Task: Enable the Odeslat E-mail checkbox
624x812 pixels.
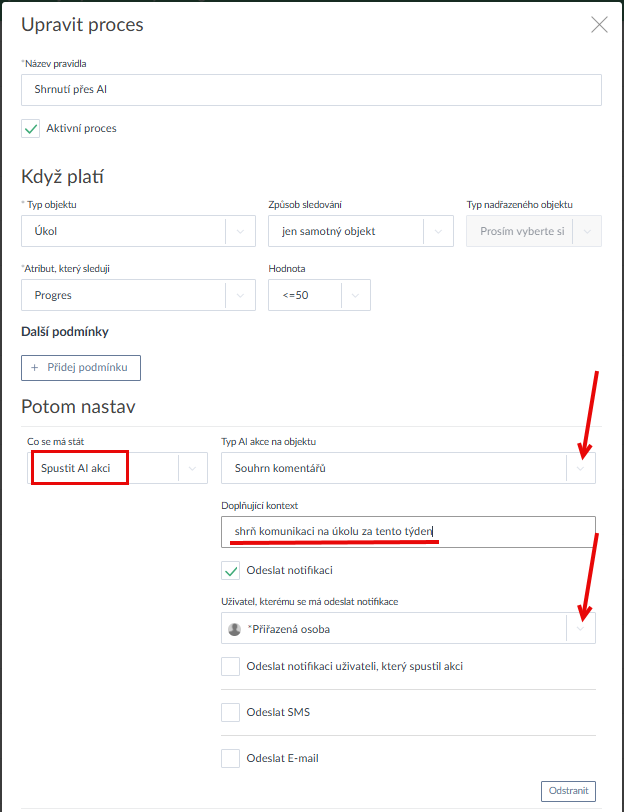Action: pyautogui.click(x=231, y=759)
